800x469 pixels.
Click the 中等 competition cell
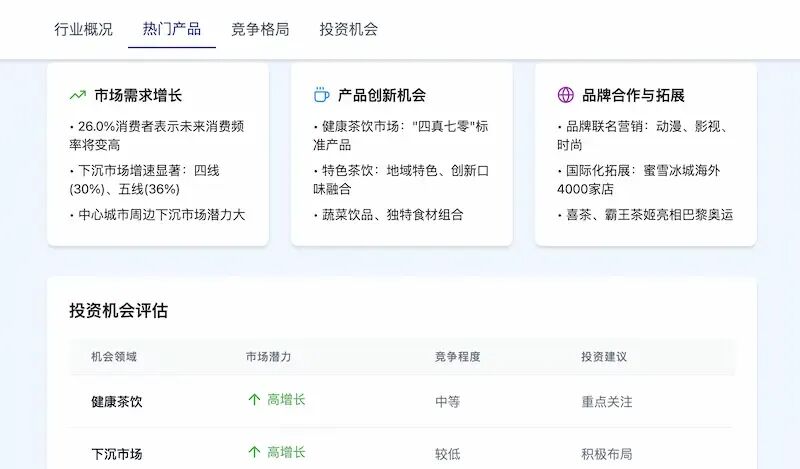click(447, 402)
